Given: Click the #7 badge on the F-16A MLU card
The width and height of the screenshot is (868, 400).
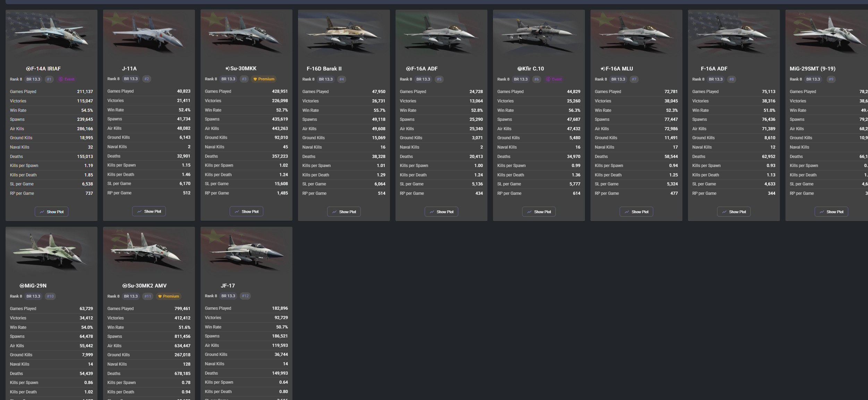Looking at the screenshot, I should pyautogui.click(x=634, y=79).
